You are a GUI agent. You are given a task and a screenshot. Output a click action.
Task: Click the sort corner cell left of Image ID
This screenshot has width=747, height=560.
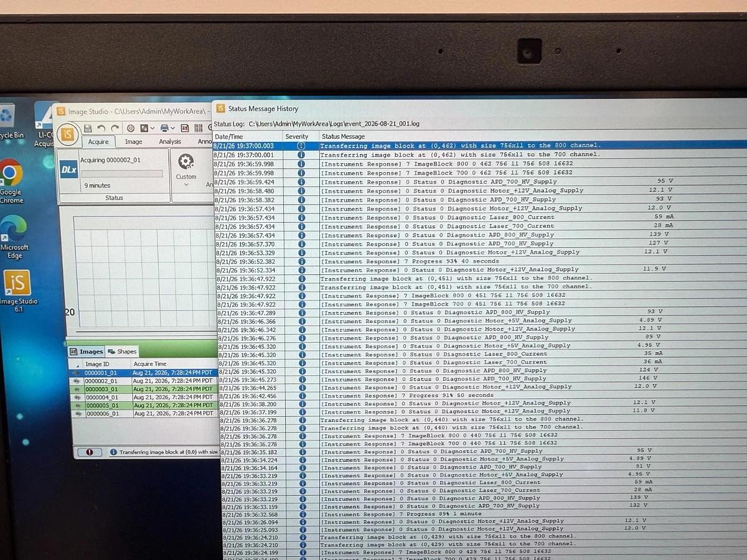(77, 364)
